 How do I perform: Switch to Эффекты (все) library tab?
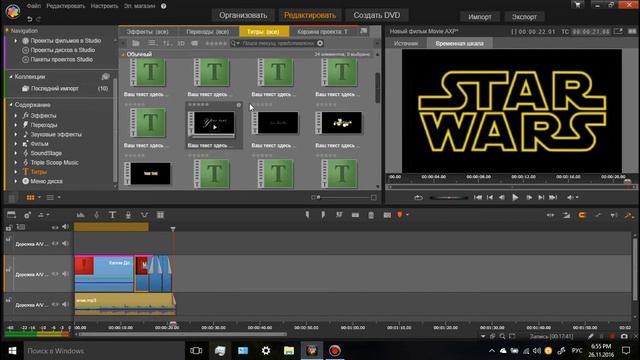pos(147,31)
